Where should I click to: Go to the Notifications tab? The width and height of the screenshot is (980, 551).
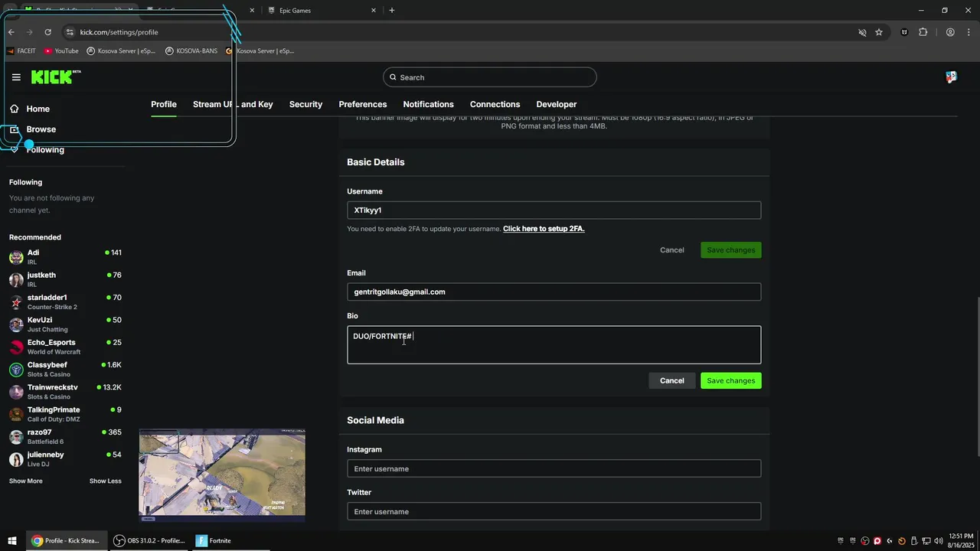click(428, 104)
